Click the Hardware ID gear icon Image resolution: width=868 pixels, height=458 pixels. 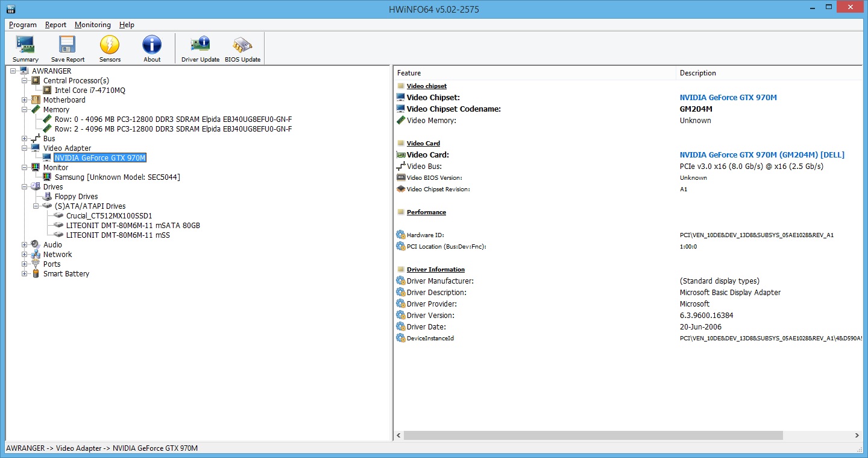401,235
